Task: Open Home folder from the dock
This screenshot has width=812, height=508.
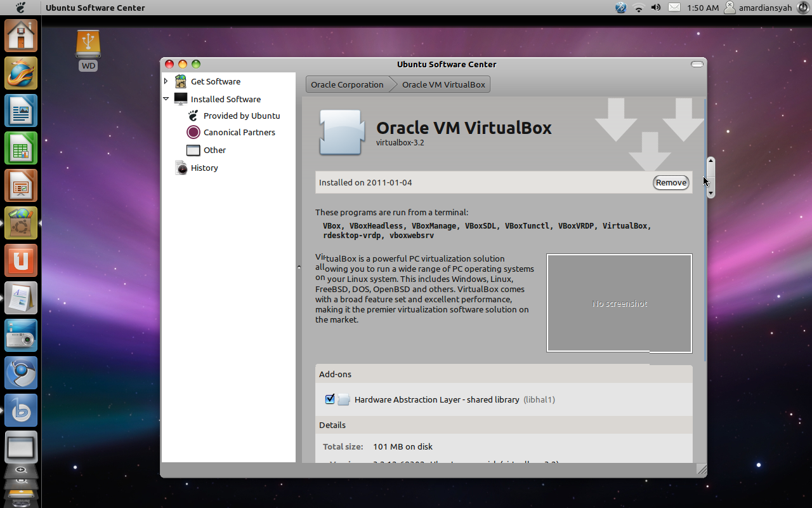Action: 21,36
